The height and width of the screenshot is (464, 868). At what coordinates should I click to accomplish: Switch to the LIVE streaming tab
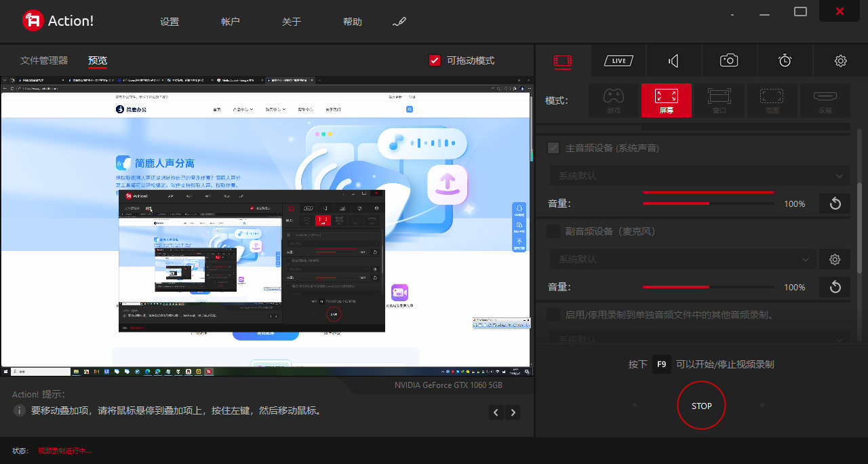coord(618,61)
